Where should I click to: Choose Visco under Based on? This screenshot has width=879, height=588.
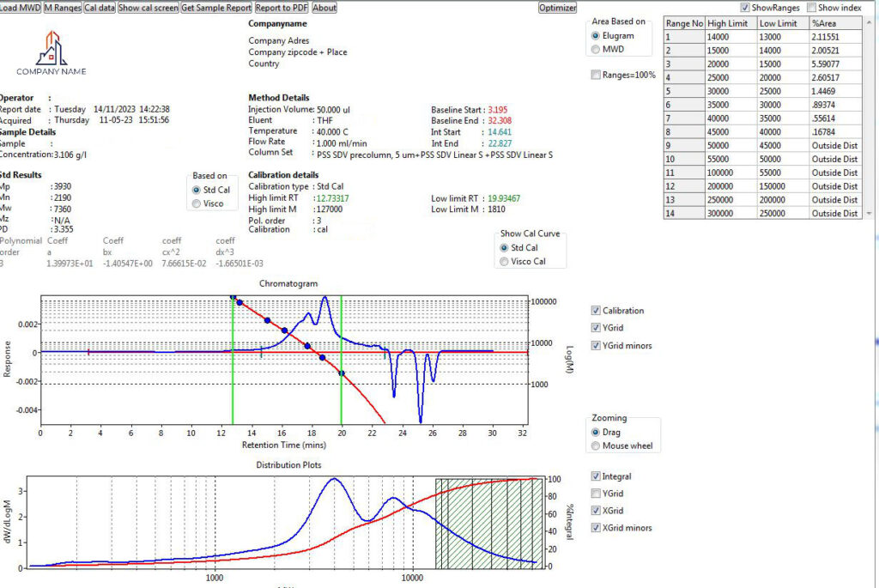[x=197, y=203]
